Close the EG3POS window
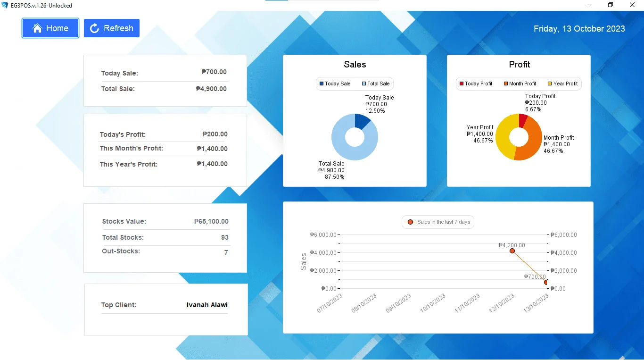Image resolution: width=644 pixels, height=360 pixels. click(633, 5)
